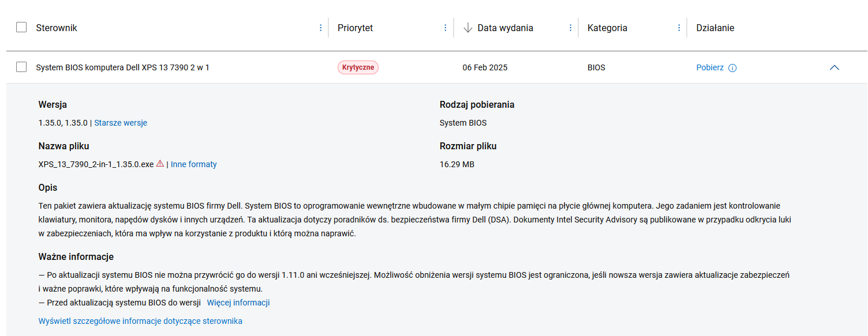Click the Rodzaj pobierania heading
868x336 pixels.
coord(477,105)
